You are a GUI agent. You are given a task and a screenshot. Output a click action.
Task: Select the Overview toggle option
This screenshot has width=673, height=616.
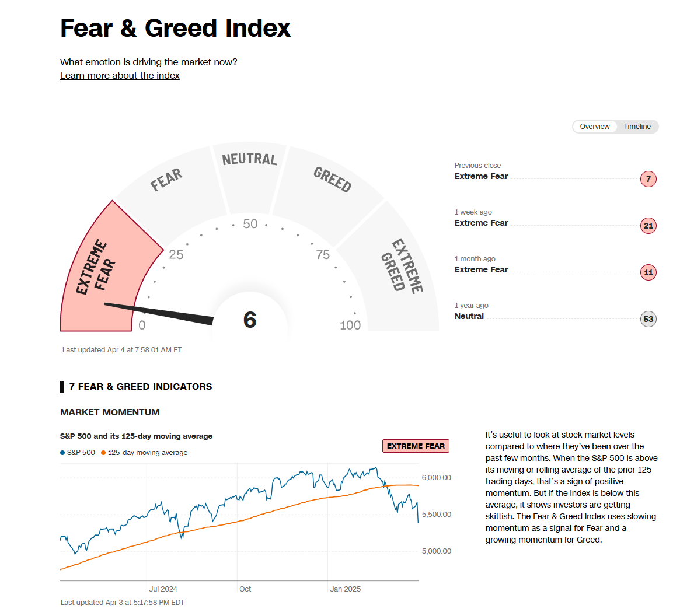click(x=594, y=127)
